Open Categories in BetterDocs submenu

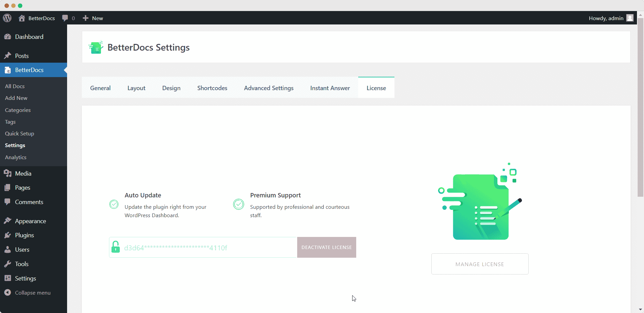click(x=18, y=110)
